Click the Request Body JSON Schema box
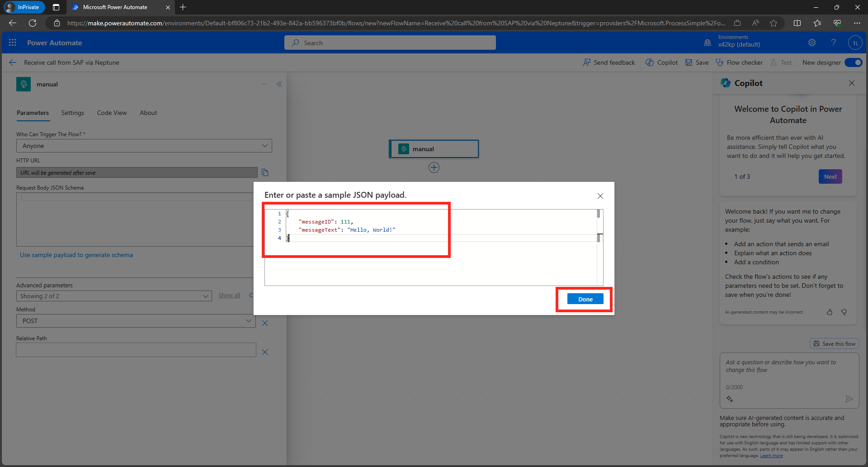 pyautogui.click(x=135, y=219)
